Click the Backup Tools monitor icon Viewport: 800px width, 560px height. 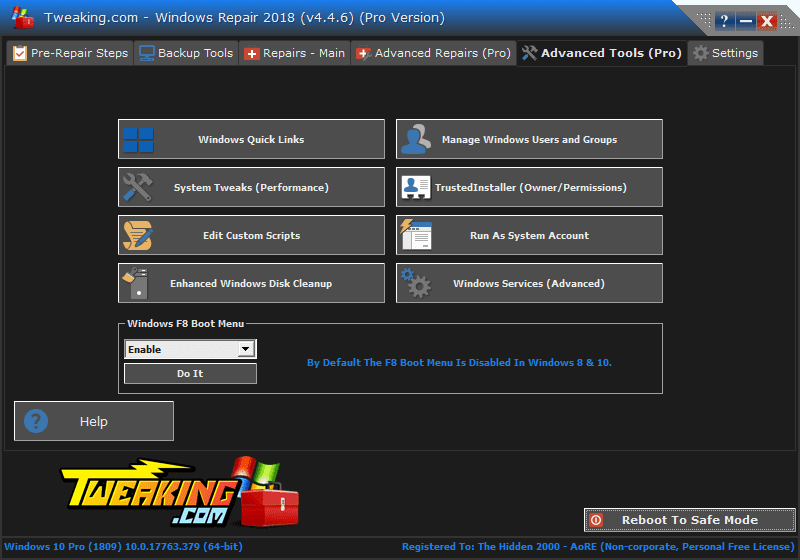pos(147,53)
